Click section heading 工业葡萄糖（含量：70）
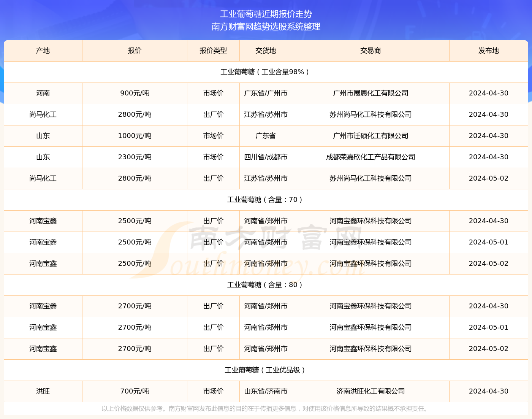 click(266, 200)
